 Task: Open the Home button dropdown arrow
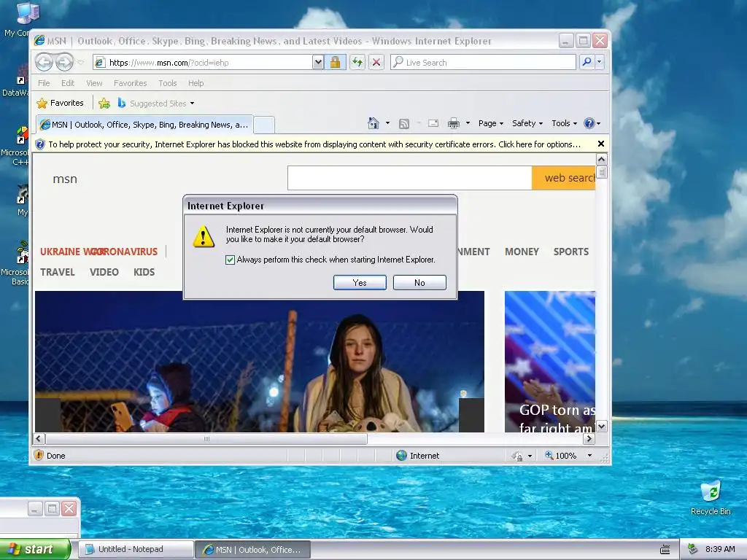[x=387, y=123]
